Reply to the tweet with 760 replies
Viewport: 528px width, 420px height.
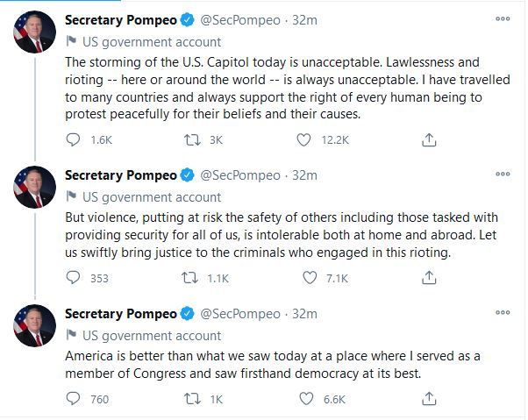(x=74, y=399)
